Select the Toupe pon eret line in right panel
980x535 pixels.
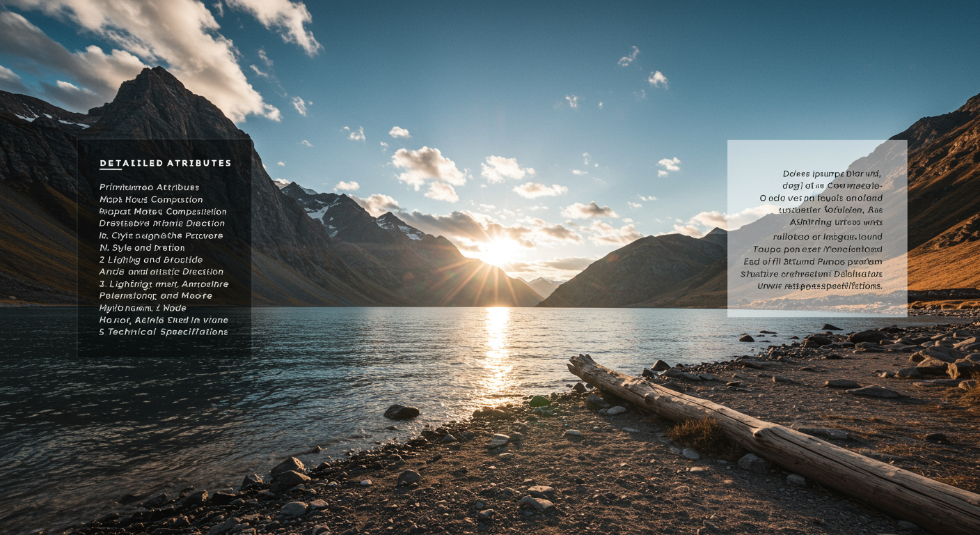click(x=817, y=249)
